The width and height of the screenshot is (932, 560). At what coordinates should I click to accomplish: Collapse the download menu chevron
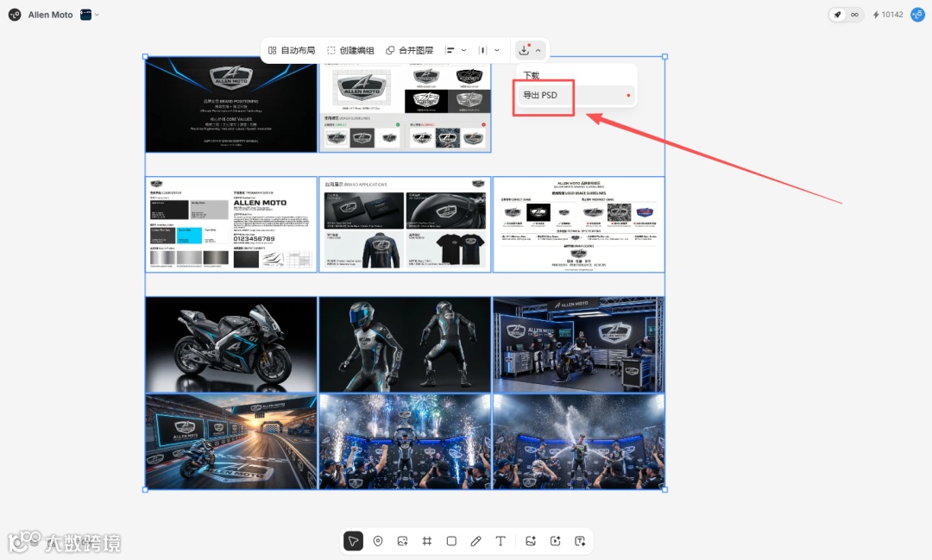pyautogui.click(x=538, y=51)
